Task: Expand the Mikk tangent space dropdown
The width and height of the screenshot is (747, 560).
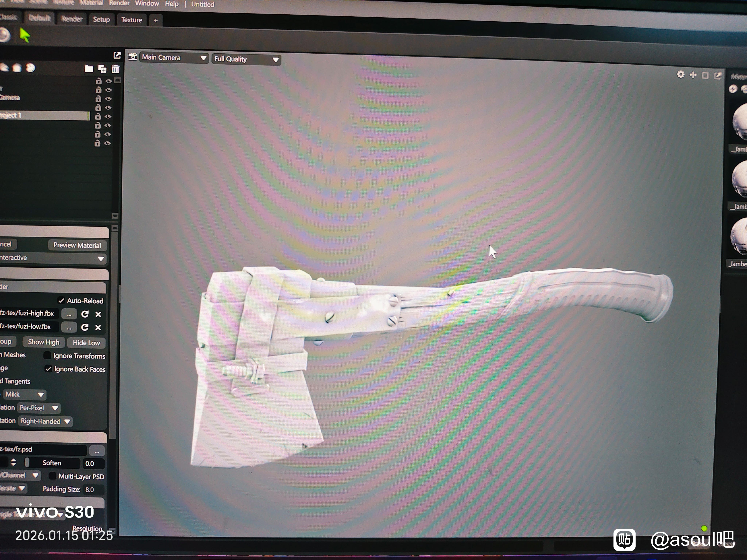Action: coord(25,394)
